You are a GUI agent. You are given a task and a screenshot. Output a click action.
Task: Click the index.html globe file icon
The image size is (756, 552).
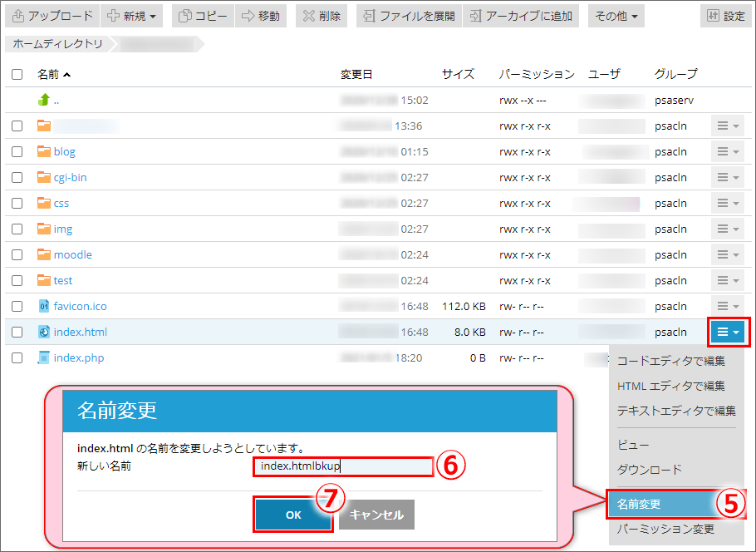click(x=44, y=332)
